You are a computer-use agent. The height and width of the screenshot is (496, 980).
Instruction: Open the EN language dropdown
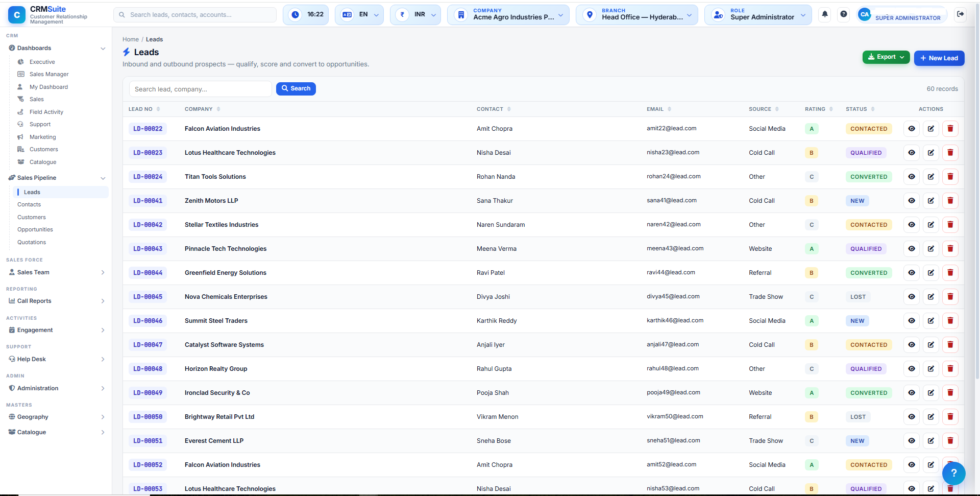[x=360, y=15]
